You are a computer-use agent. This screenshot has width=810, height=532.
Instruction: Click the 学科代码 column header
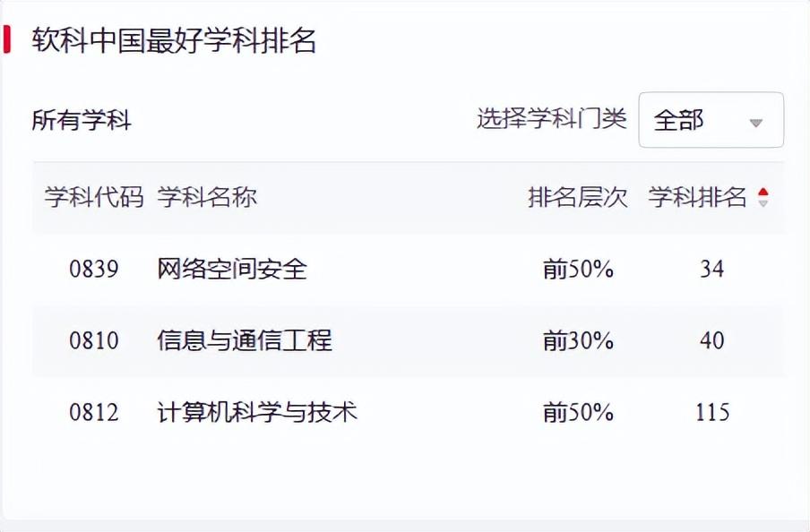point(94,198)
